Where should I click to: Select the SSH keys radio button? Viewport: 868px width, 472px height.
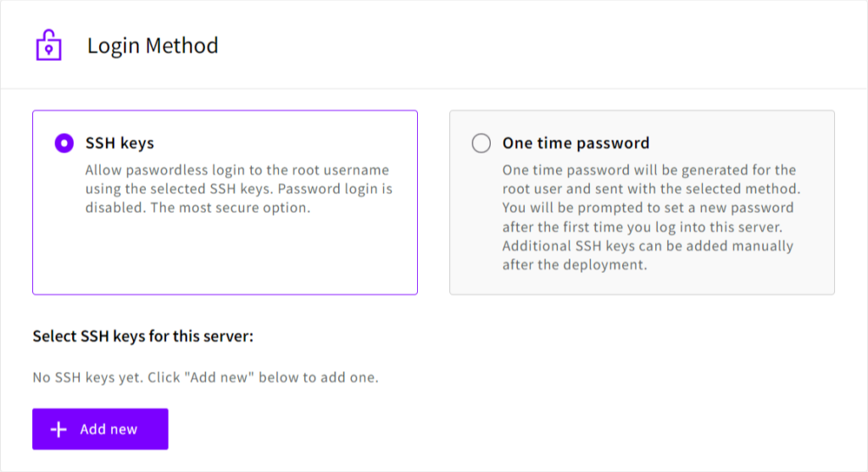pos(64,143)
